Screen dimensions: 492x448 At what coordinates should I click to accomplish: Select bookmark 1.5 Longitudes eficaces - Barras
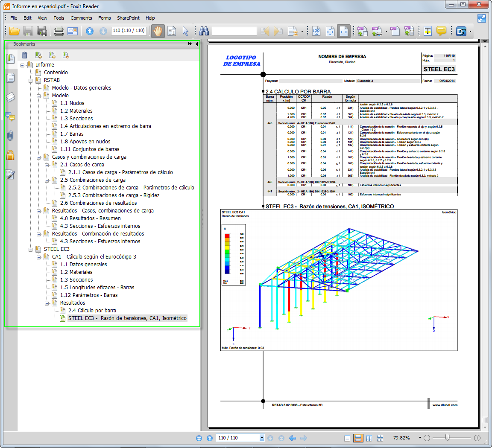point(97,287)
